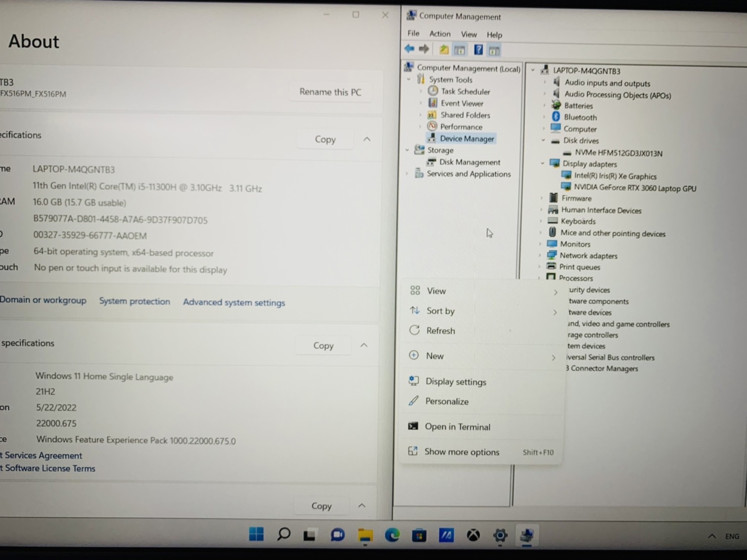Open Advanced system settings link
This screenshot has width=747, height=560.
point(234,302)
